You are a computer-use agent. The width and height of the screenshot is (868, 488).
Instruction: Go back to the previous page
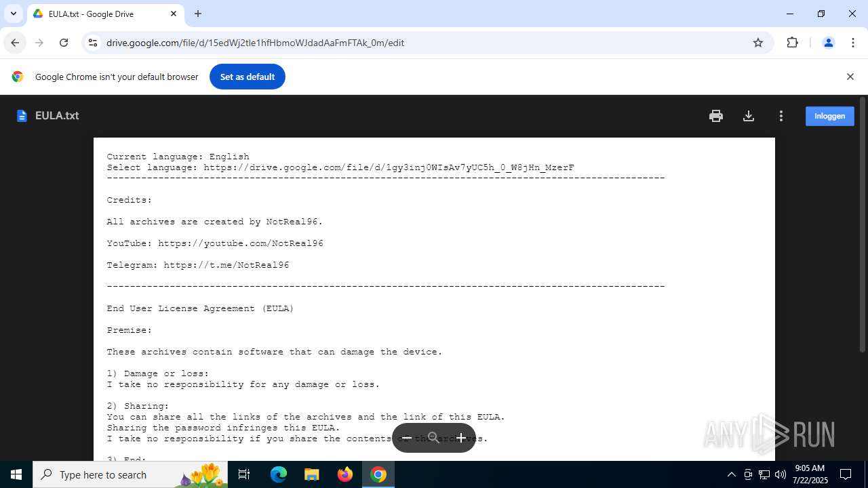click(15, 43)
